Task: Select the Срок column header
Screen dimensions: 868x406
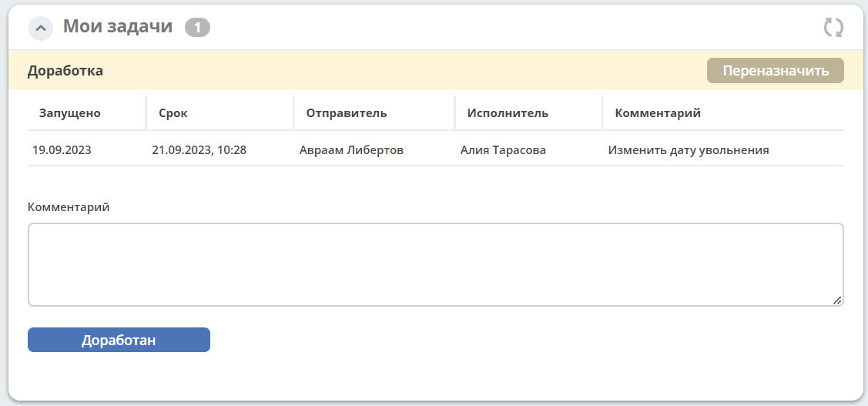Action: [x=173, y=113]
